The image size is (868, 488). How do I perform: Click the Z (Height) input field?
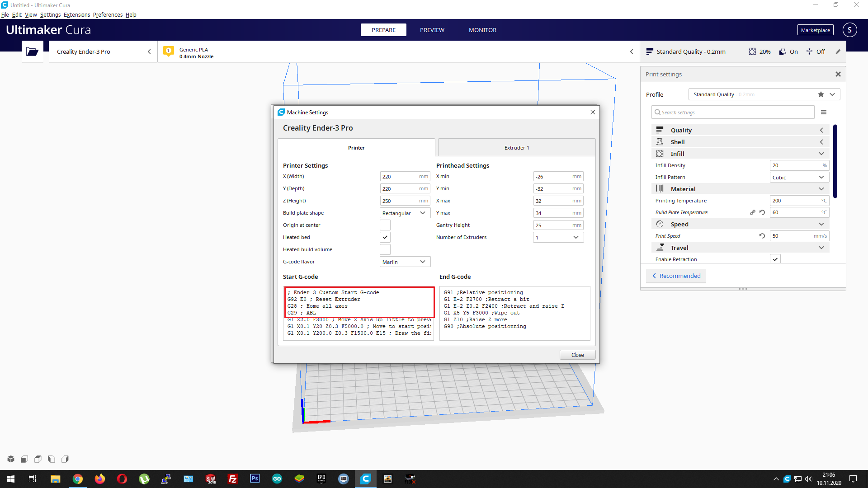[405, 201]
